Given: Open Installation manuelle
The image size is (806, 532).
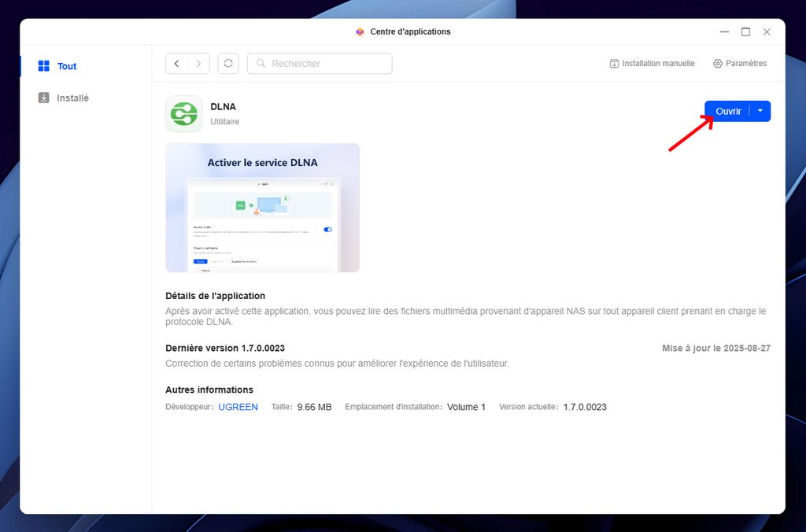Looking at the screenshot, I should point(652,64).
